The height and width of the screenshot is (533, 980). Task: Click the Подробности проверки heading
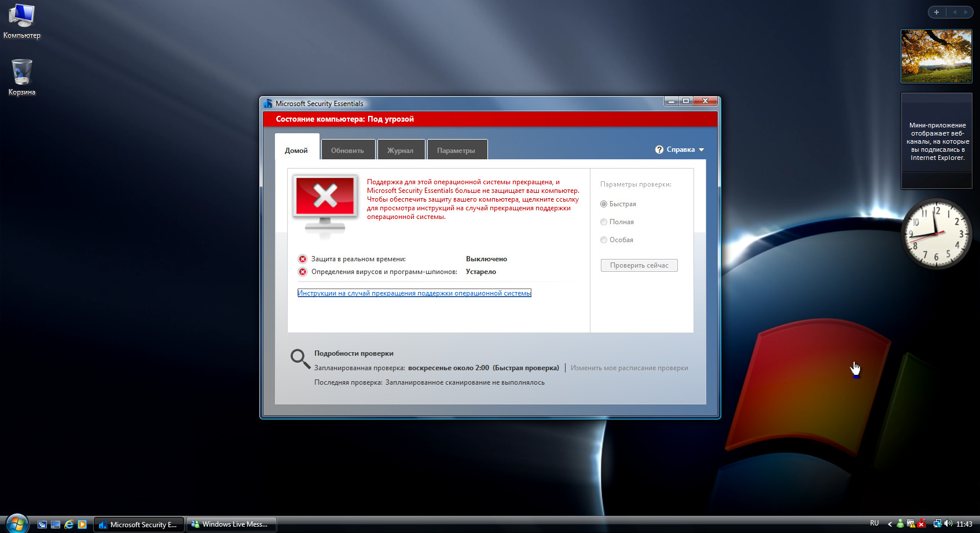point(354,353)
